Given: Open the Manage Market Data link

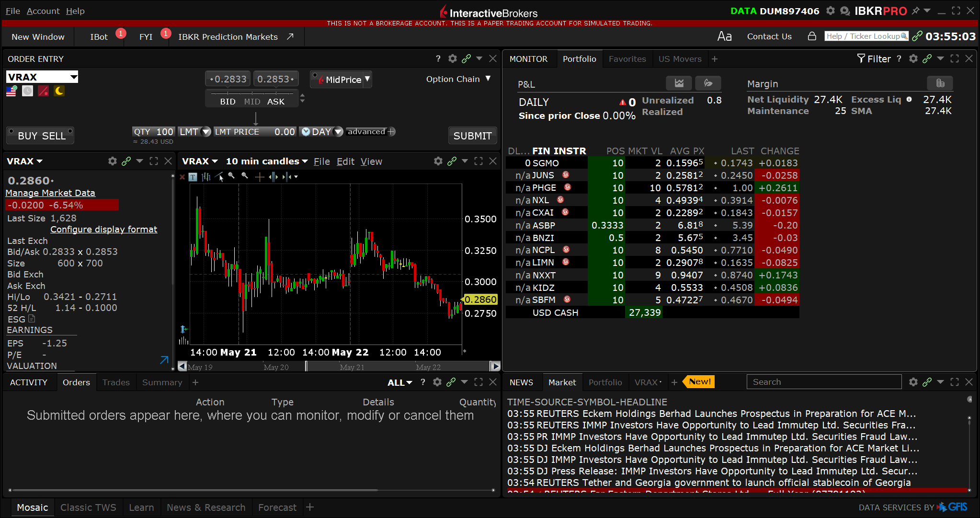Looking at the screenshot, I should pyautogui.click(x=50, y=193).
